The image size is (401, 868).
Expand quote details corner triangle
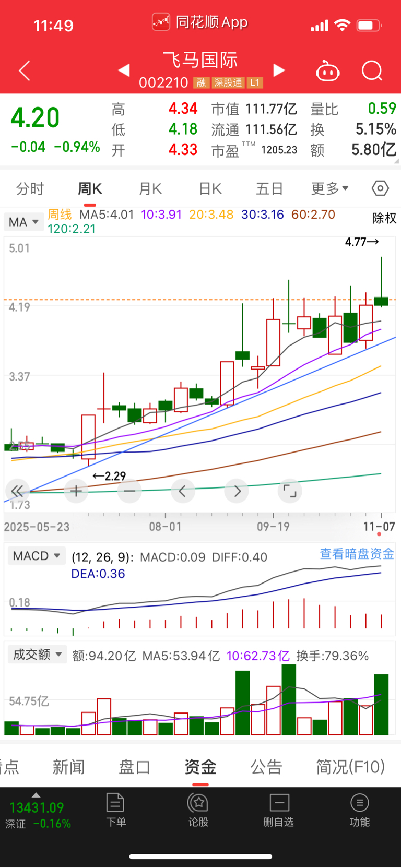[x=396, y=161]
